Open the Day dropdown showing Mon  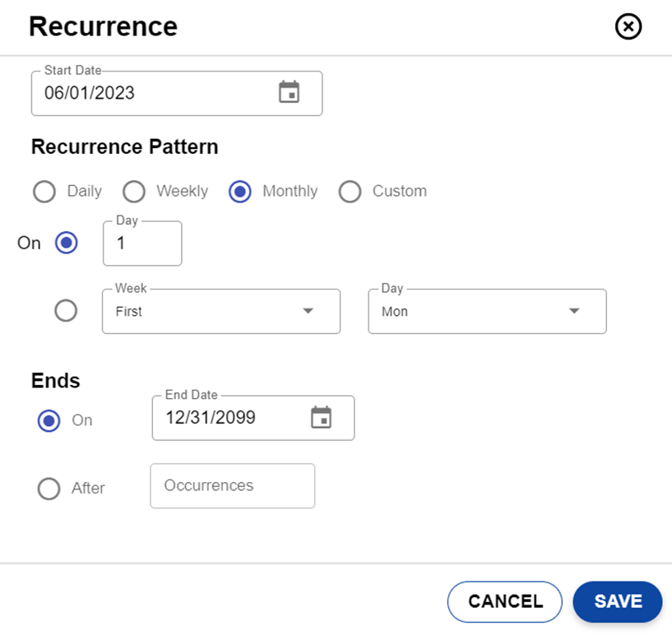coord(486,312)
